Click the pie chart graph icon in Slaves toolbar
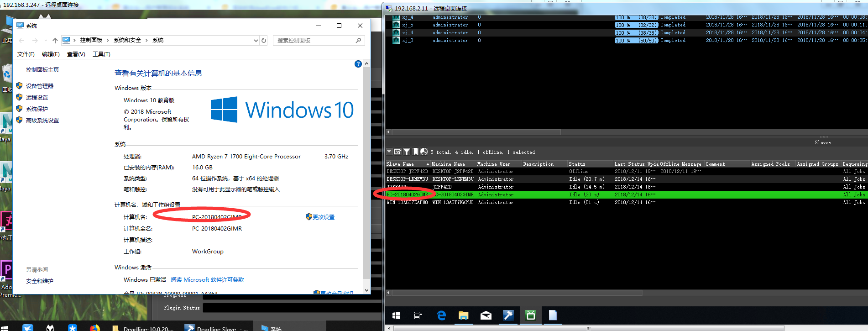868x331 pixels. 424,152
